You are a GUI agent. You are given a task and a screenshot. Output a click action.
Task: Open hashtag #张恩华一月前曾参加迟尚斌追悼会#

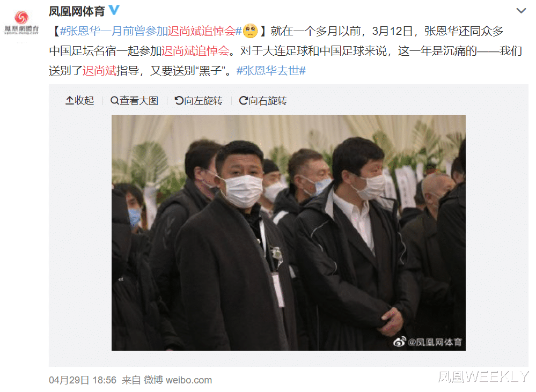coord(151,31)
